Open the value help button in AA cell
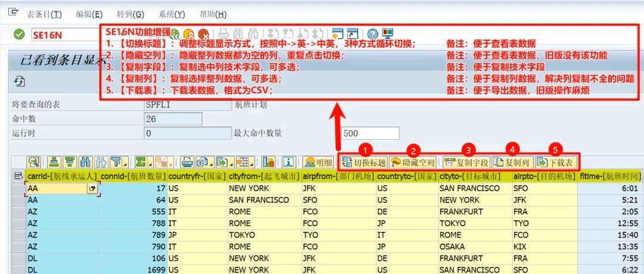Viewport: 644px width, 274px height. (x=92, y=189)
